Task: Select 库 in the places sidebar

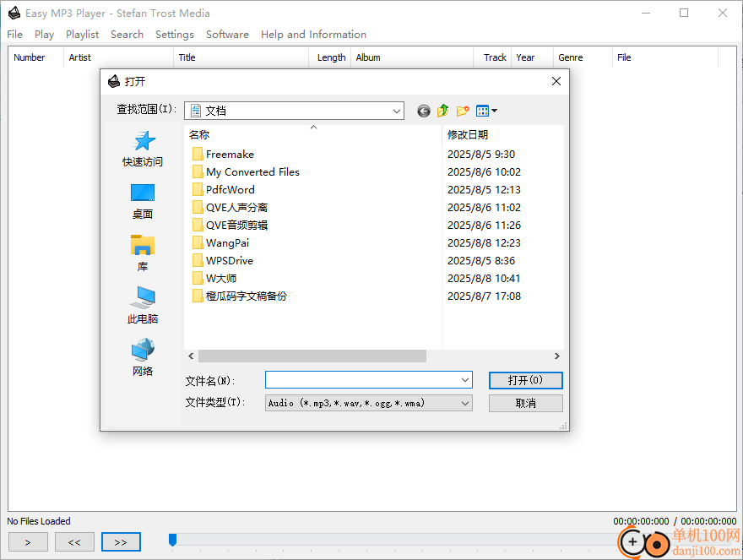Action: pos(143,253)
